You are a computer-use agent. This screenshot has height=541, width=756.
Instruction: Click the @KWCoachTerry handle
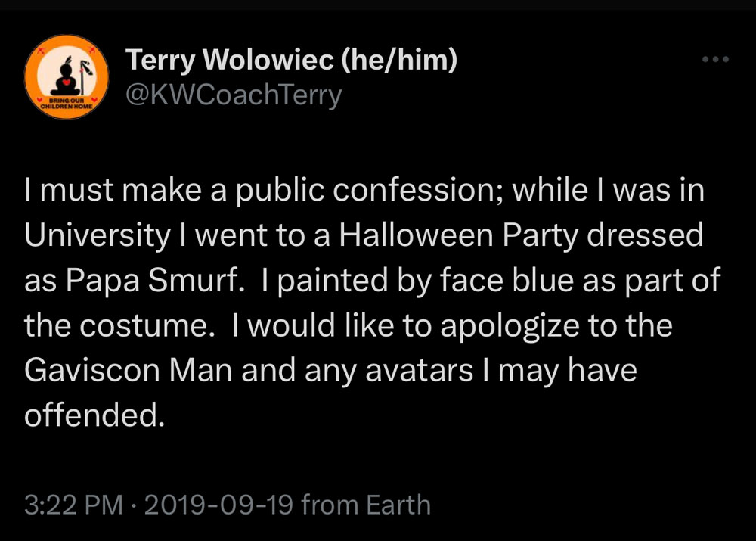point(234,95)
